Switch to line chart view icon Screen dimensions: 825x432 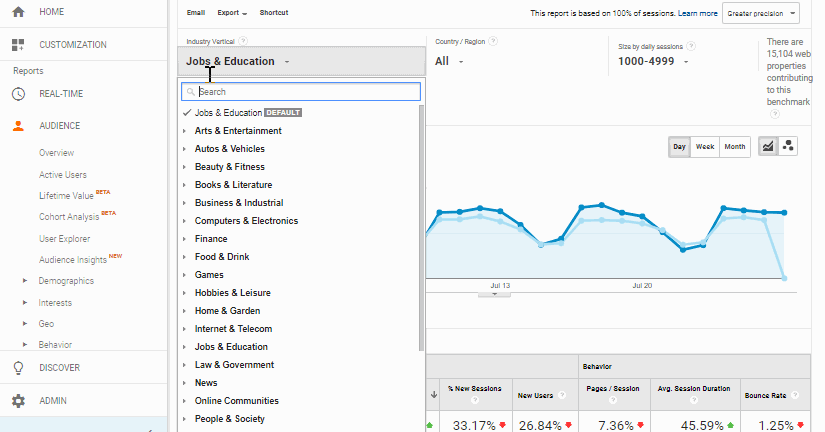[768, 146]
